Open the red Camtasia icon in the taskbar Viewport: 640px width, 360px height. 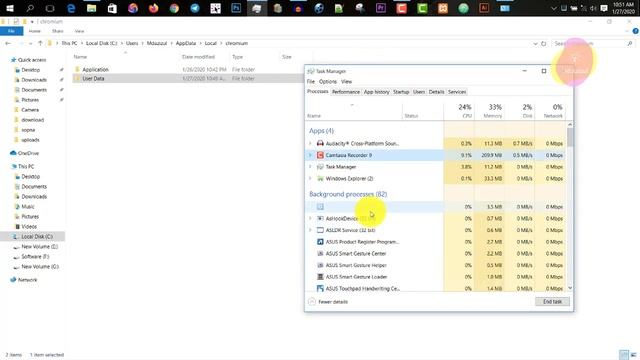402,8
